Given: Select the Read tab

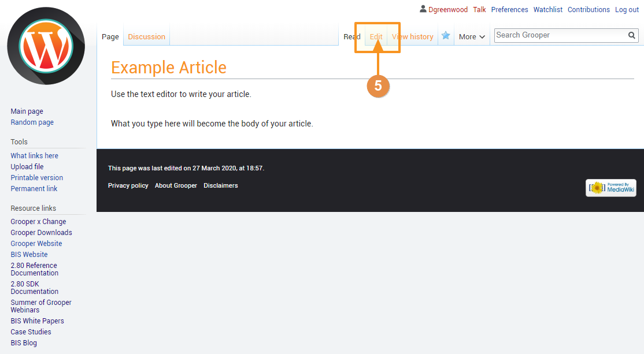Looking at the screenshot, I should pos(352,37).
